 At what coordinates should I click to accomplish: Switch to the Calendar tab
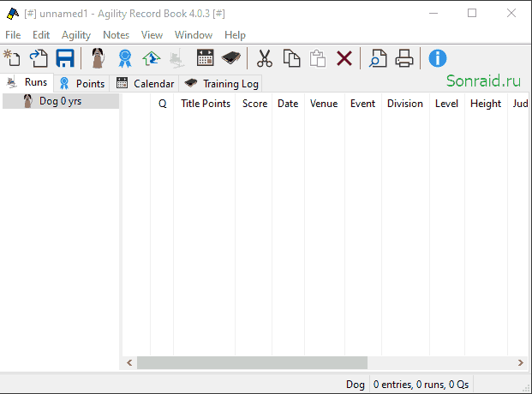pyautogui.click(x=145, y=83)
